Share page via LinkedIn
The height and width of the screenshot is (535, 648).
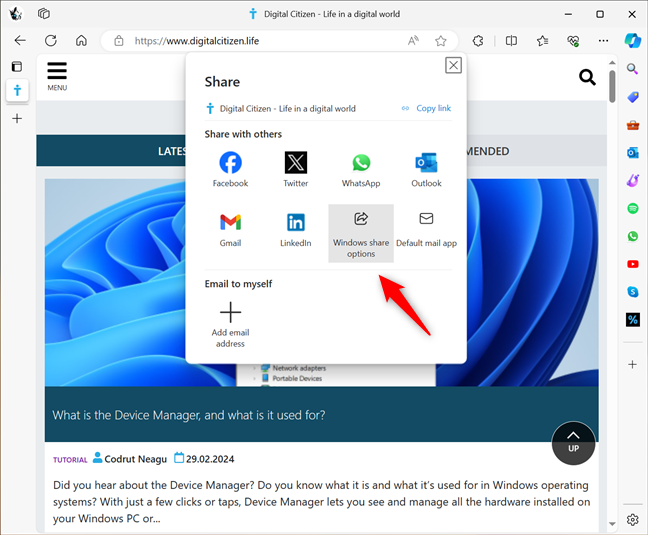tap(295, 229)
